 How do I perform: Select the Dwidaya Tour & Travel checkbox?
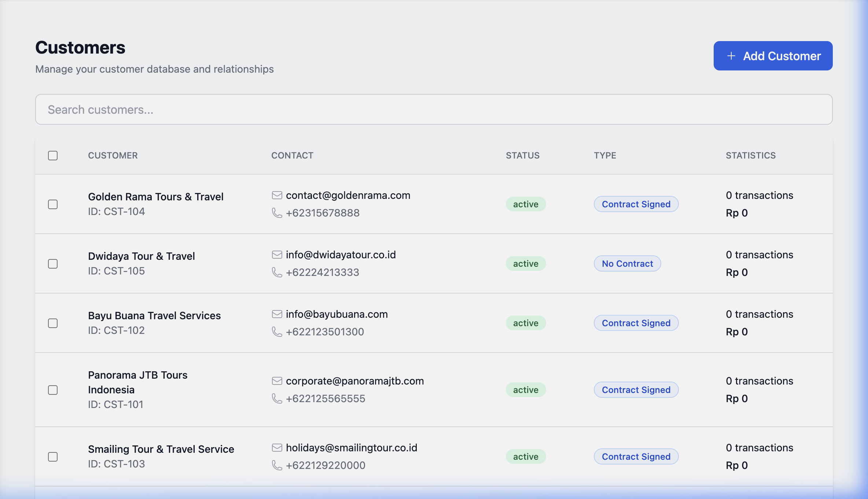[53, 264]
